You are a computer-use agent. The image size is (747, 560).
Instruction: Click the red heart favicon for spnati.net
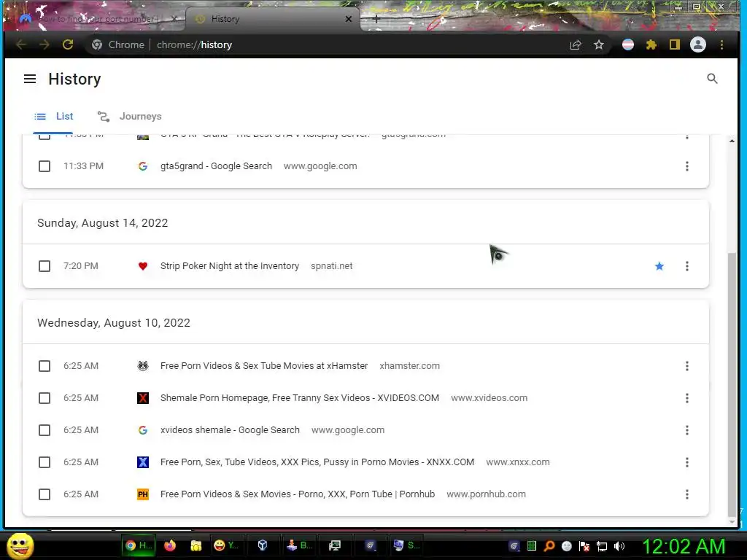point(143,266)
